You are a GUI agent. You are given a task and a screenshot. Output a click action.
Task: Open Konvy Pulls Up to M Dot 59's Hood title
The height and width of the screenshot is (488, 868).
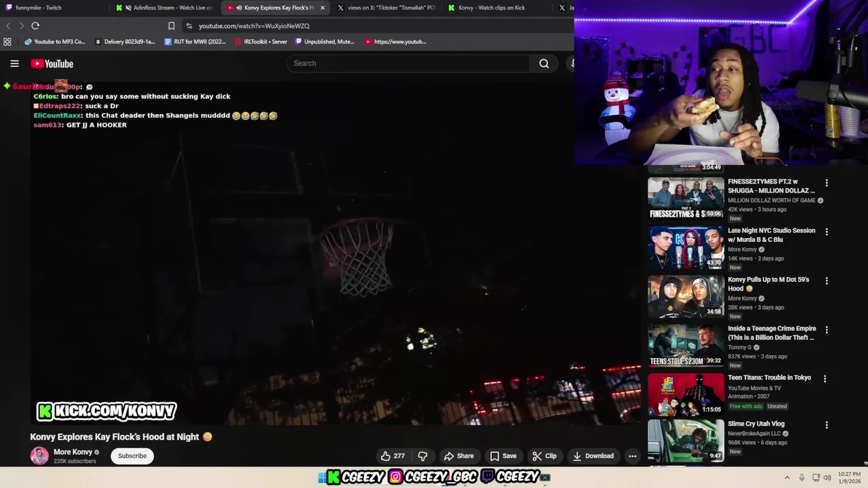[768, 284]
